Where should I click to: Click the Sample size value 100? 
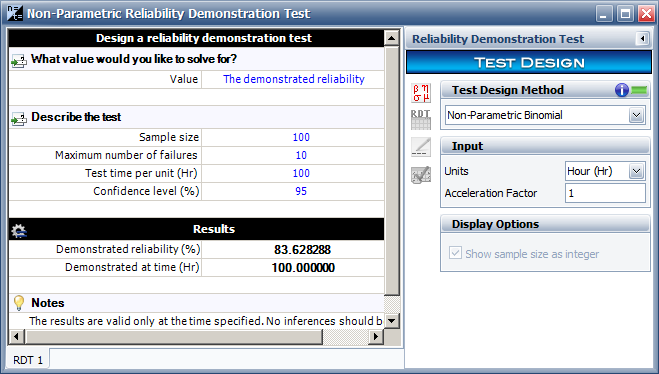301,137
